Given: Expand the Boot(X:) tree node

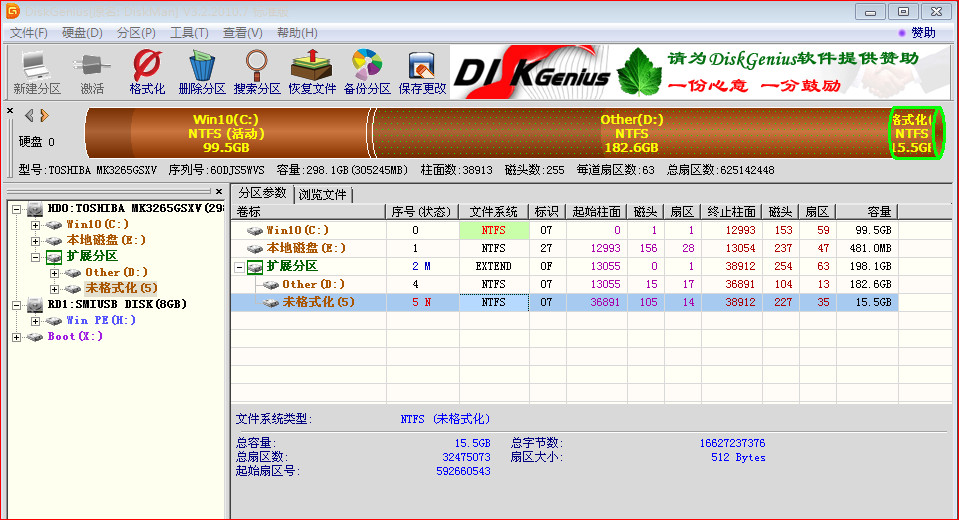Looking at the screenshot, I should [16, 336].
